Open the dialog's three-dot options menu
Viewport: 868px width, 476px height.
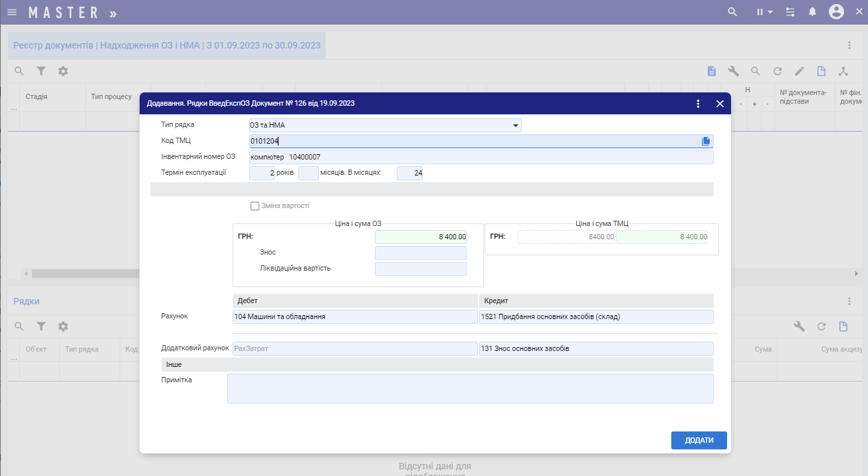(x=698, y=104)
